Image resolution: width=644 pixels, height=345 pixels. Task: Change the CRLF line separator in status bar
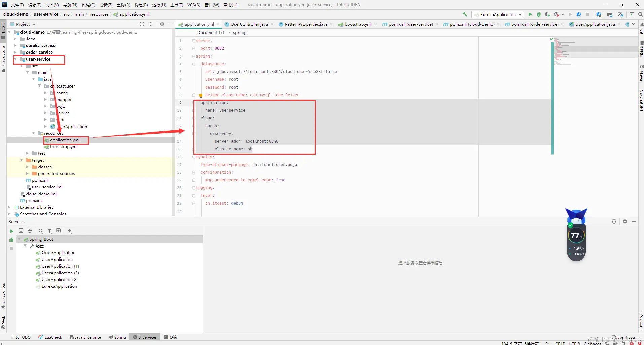click(x=560, y=343)
